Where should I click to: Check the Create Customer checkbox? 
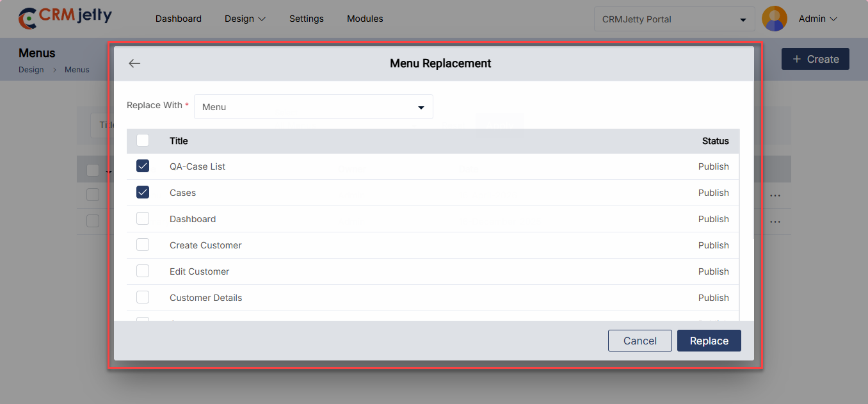143,245
